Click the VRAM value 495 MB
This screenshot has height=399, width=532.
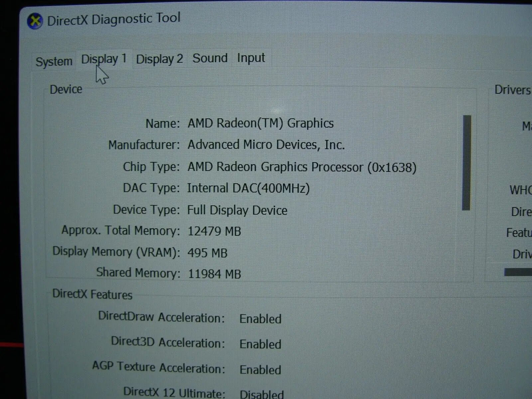[x=207, y=253]
